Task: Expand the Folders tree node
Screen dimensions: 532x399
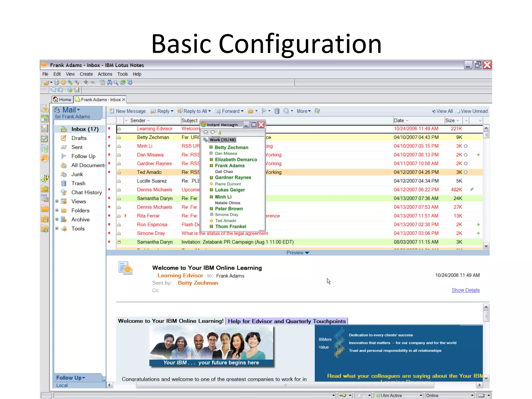Action: (x=57, y=210)
